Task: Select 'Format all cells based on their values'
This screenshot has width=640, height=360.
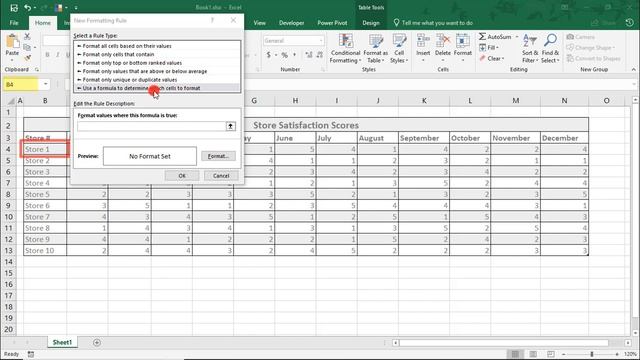Action: pyautogui.click(x=157, y=46)
